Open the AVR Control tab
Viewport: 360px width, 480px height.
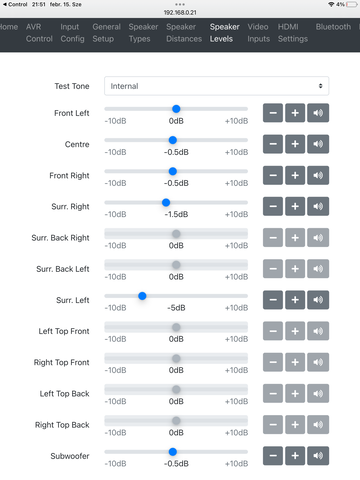39,33
